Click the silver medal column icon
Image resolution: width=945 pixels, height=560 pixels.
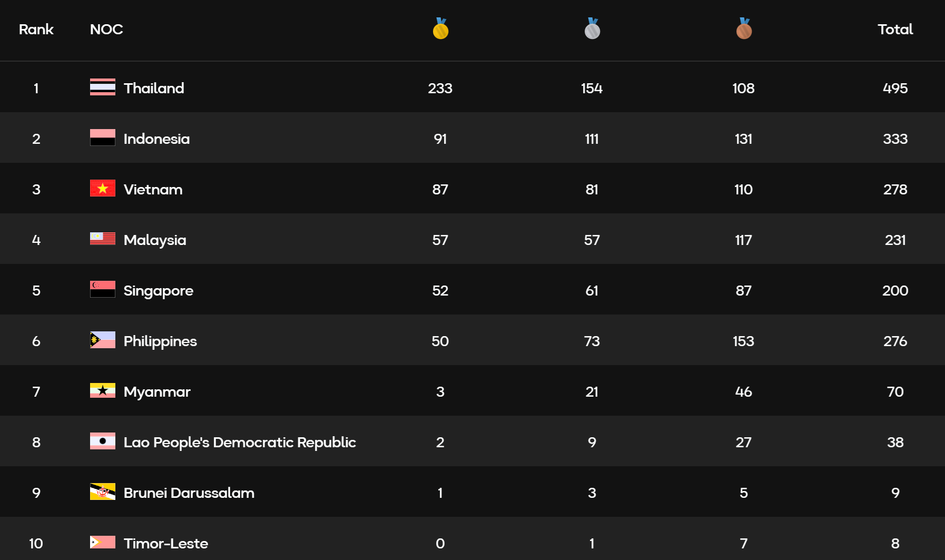(592, 29)
